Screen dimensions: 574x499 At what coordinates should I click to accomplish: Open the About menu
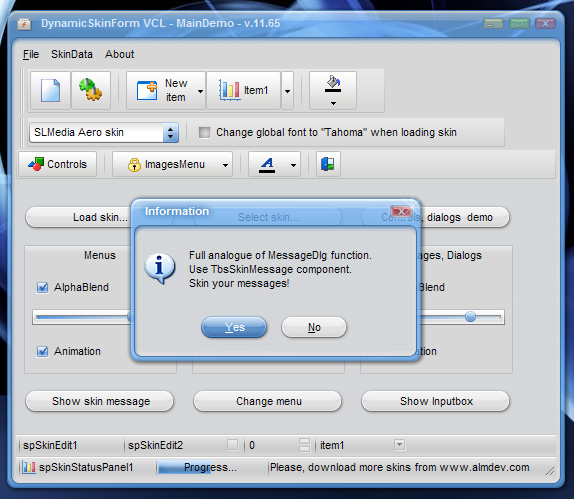(119, 54)
